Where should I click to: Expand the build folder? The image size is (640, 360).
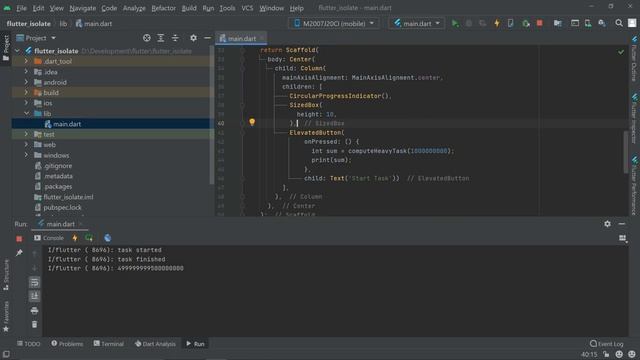pyautogui.click(x=26, y=92)
